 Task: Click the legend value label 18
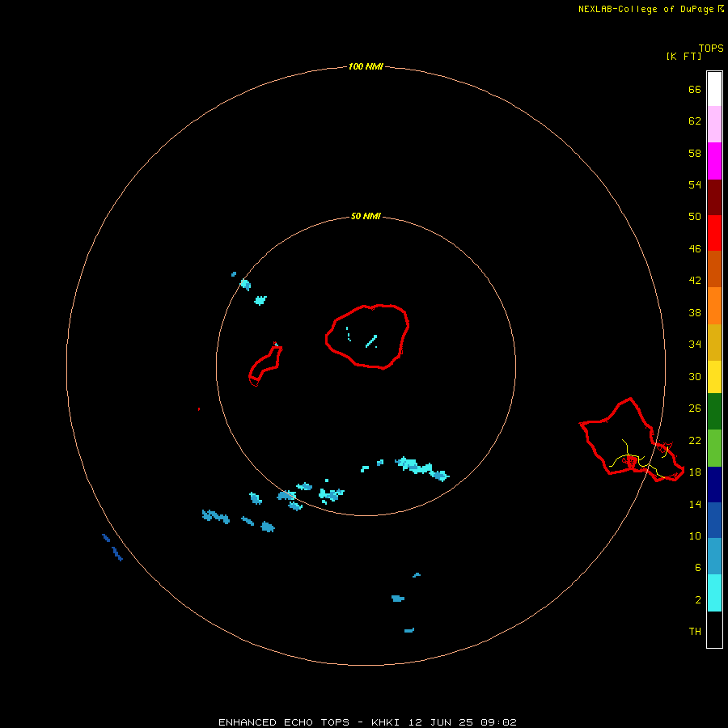pyautogui.click(x=695, y=472)
